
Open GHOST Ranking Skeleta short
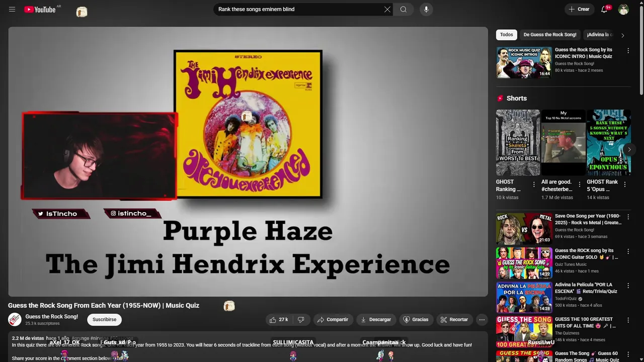518,143
